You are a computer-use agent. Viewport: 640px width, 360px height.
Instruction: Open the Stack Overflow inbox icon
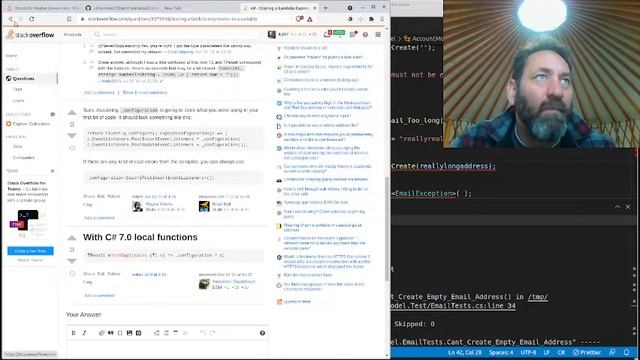327,35
